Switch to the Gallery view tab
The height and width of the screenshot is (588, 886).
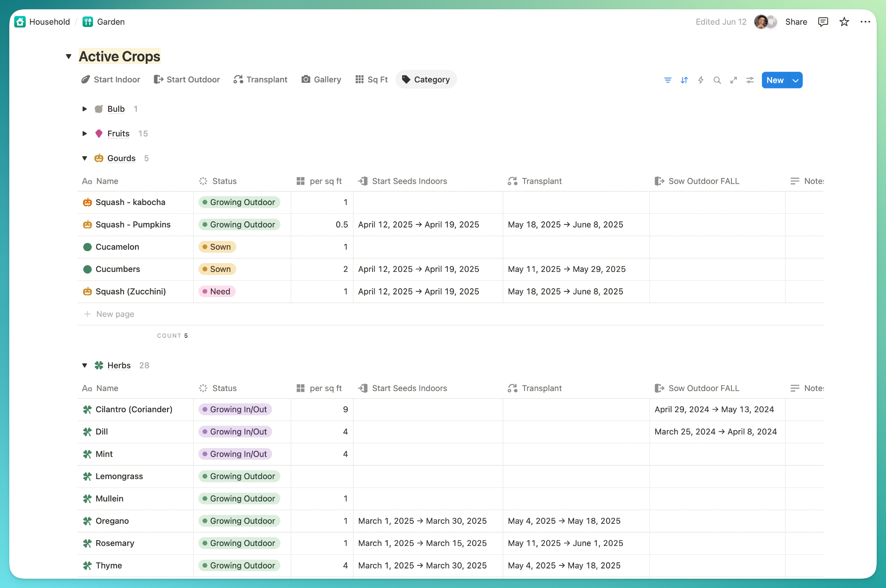coord(322,79)
